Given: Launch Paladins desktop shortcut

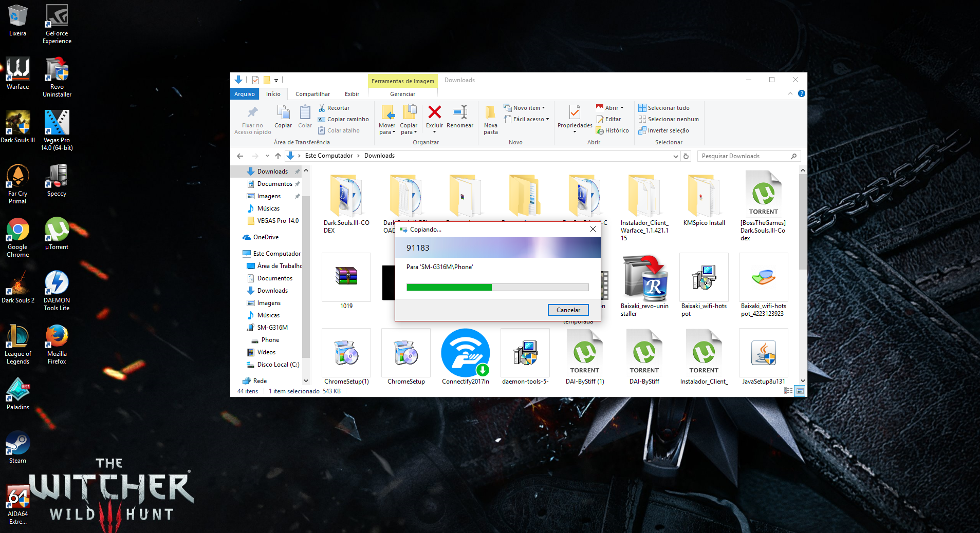Looking at the screenshot, I should click(x=17, y=394).
